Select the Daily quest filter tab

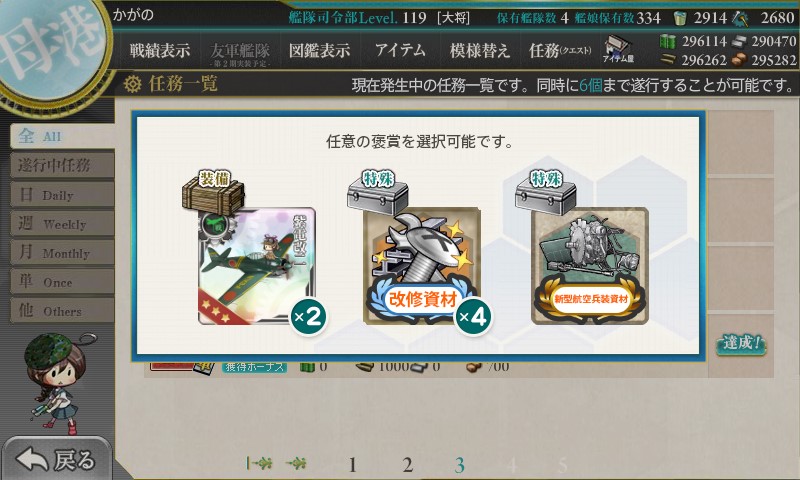pyautogui.click(x=62, y=194)
